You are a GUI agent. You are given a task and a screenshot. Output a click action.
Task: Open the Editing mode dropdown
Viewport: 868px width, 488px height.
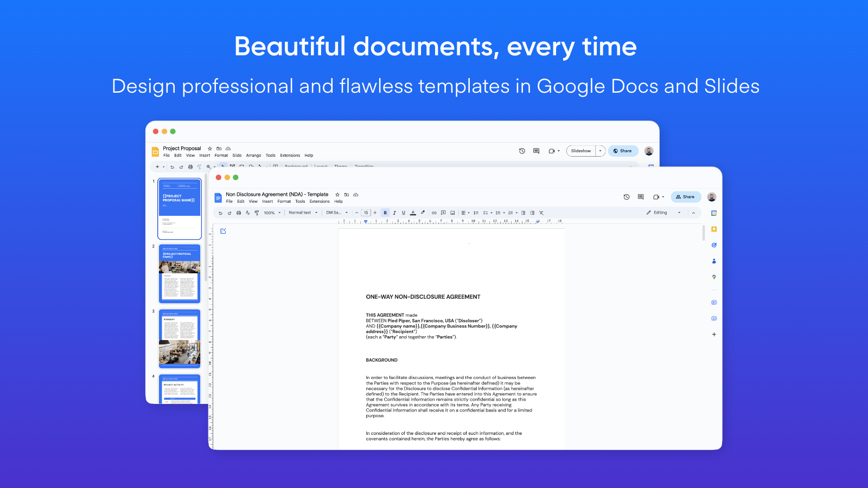[x=662, y=213]
